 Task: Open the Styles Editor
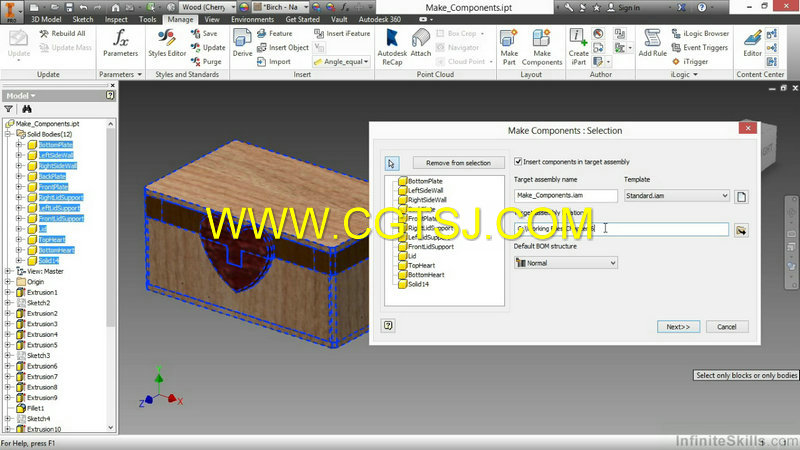click(167, 43)
